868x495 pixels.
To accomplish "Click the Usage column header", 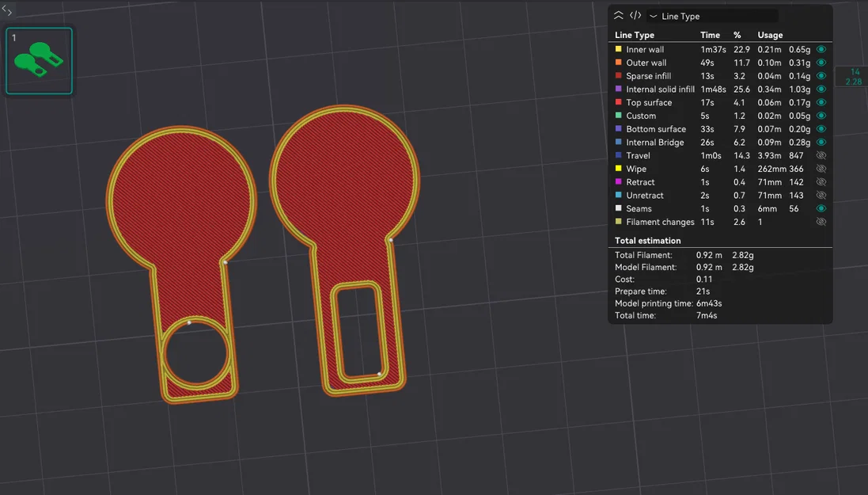I will (770, 35).
